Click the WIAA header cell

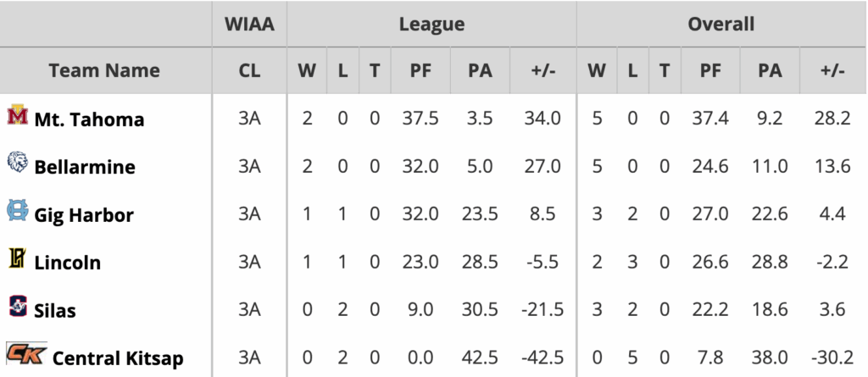[x=249, y=24]
